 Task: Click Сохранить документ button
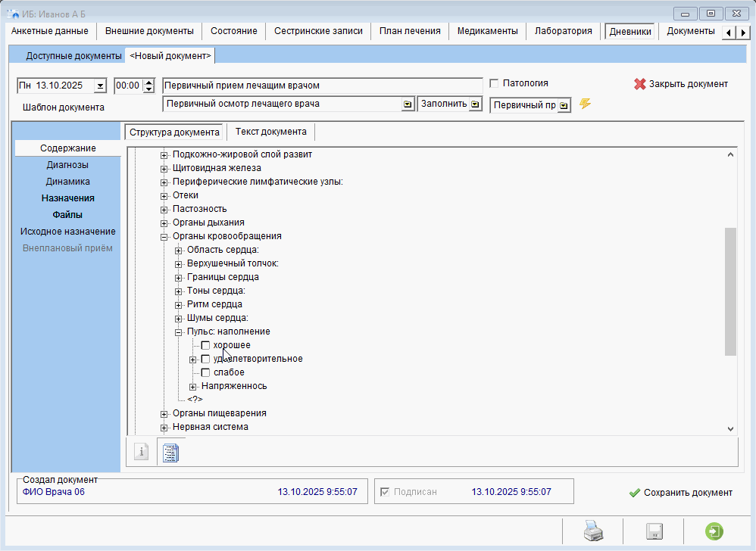tap(680, 493)
